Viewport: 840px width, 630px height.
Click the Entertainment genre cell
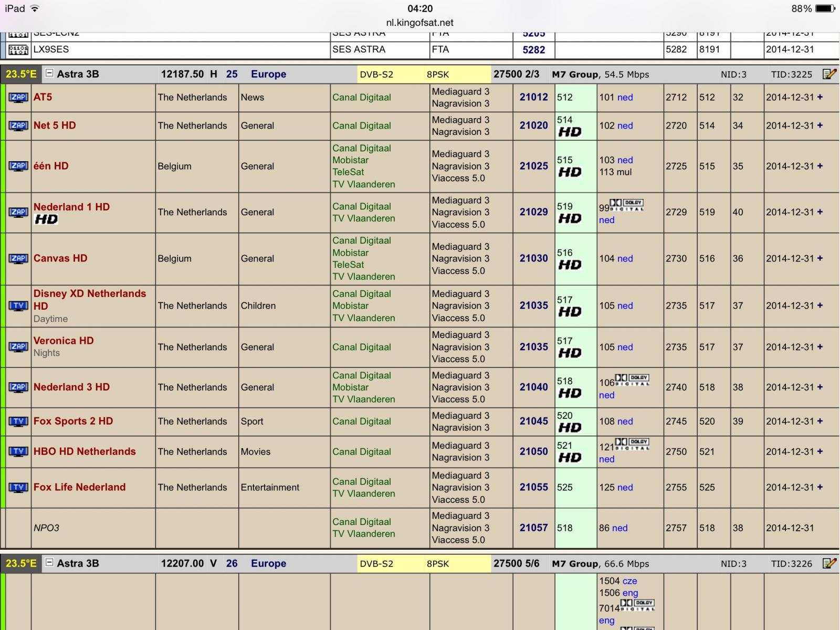pyautogui.click(x=285, y=488)
